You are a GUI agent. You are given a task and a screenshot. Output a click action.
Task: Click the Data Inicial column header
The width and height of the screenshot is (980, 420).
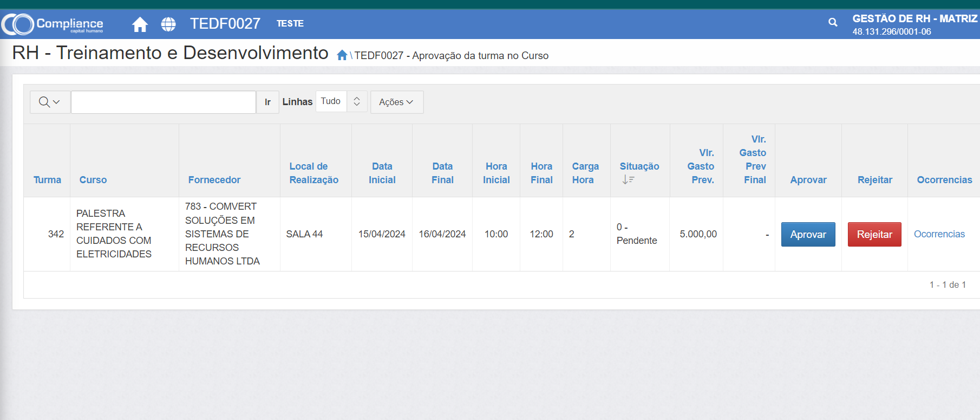click(x=382, y=173)
